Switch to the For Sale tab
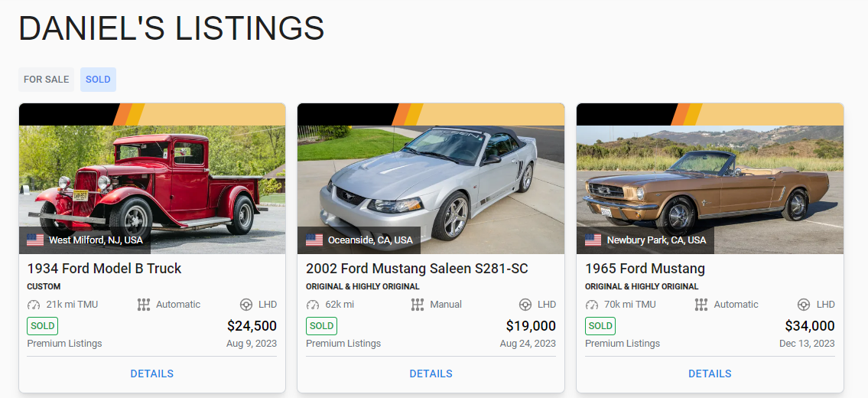868x398 pixels. click(47, 80)
